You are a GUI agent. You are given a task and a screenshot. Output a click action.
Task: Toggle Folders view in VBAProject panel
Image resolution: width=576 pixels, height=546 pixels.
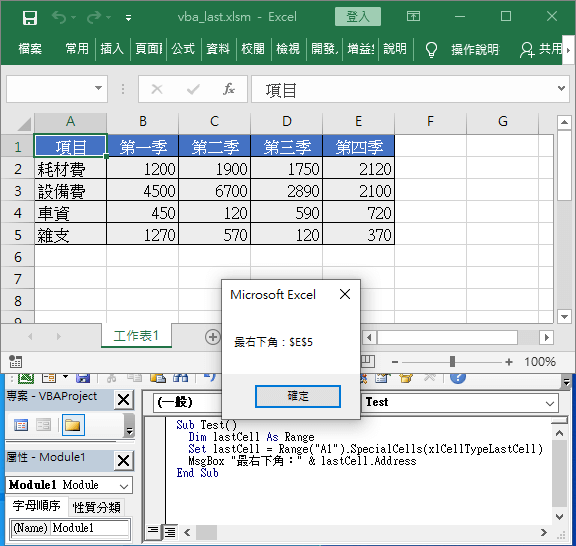[73, 425]
